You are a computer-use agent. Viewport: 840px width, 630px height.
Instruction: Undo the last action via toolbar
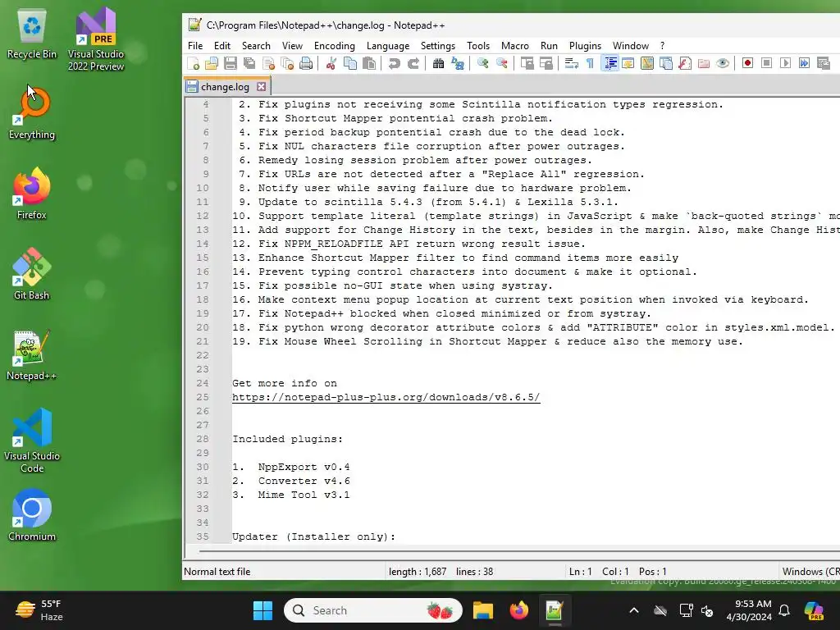pyautogui.click(x=395, y=64)
